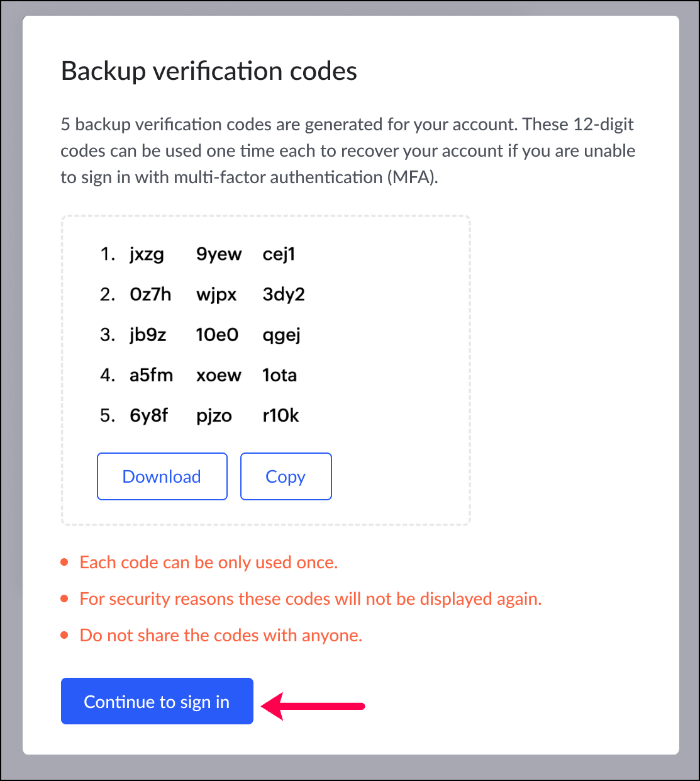Click code segment pjzo
The height and width of the screenshot is (781, 700).
pyautogui.click(x=214, y=415)
